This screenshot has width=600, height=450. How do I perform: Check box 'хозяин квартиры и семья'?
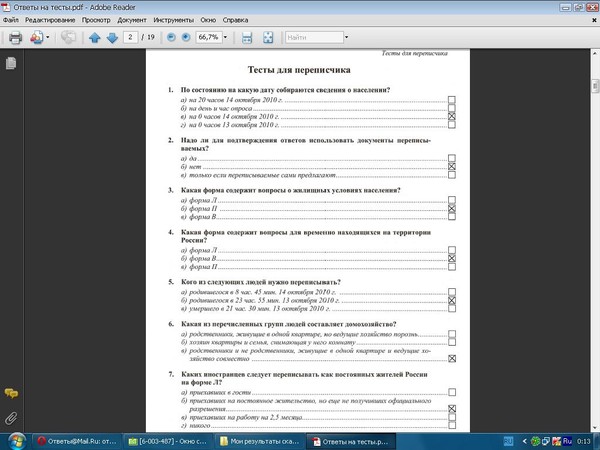pyautogui.click(x=452, y=342)
